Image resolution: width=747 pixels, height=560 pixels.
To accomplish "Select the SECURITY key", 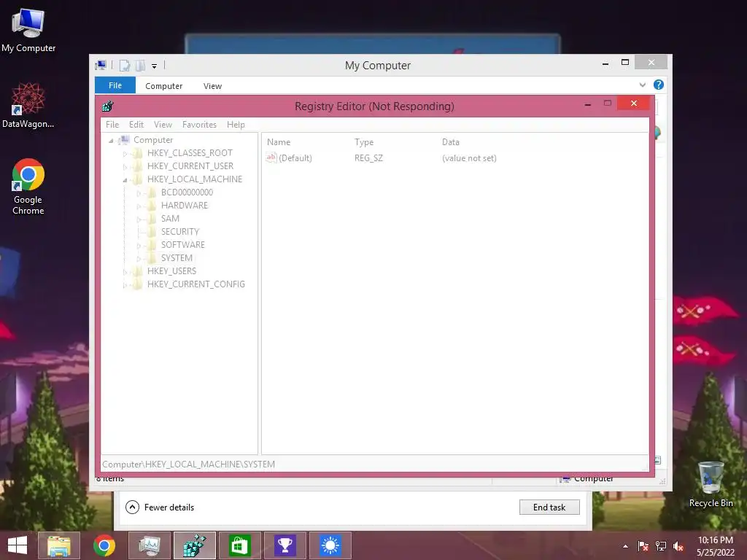I will coord(179,231).
